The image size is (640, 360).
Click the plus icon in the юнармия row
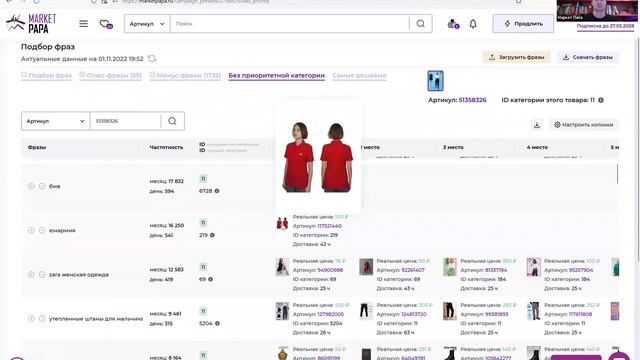(x=31, y=230)
